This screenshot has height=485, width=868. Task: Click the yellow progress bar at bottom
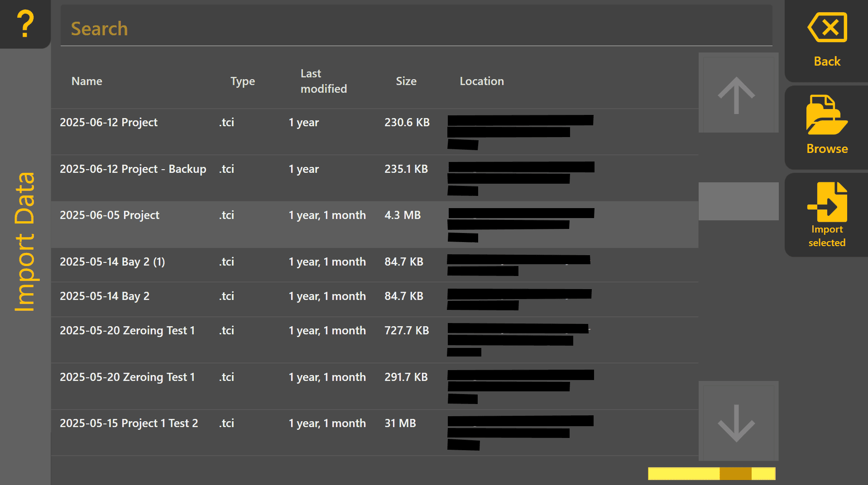click(x=711, y=474)
